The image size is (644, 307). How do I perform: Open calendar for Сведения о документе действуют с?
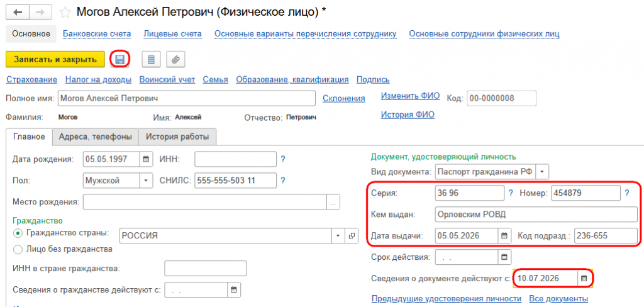click(x=584, y=278)
